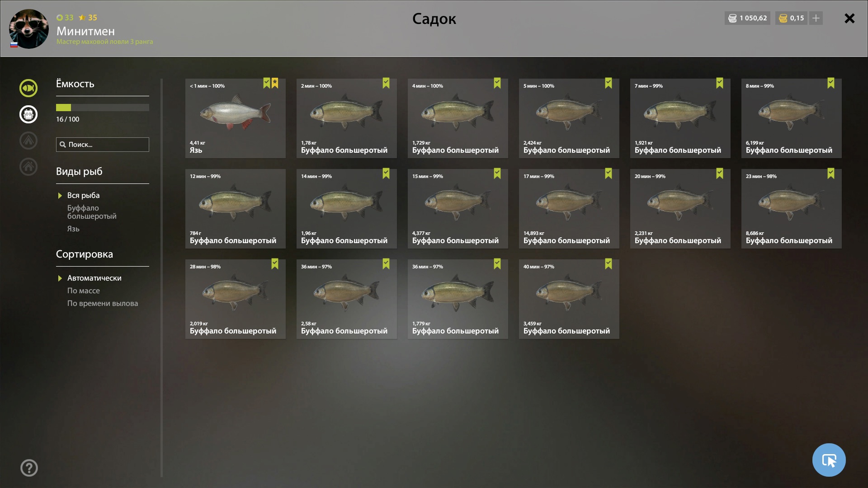Open the fish keepnet icon in sidebar

point(28,88)
